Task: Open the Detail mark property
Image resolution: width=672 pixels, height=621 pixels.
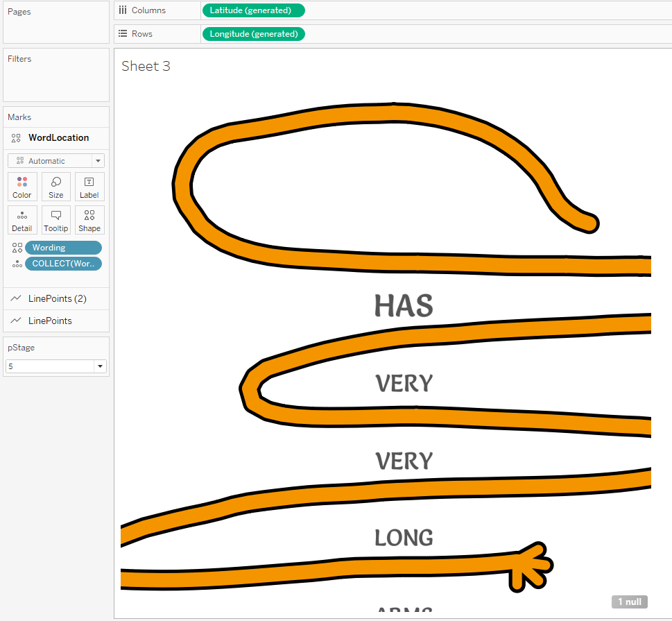Action: click(x=22, y=220)
